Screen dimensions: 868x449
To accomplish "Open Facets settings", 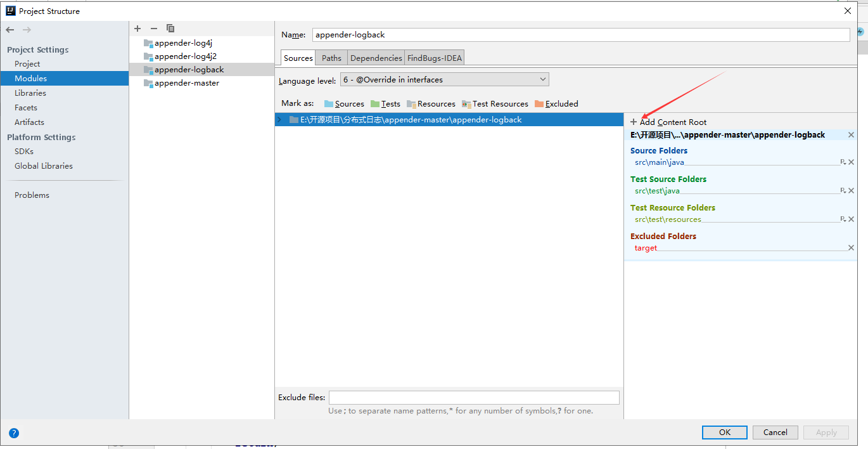I will click(26, 108).
